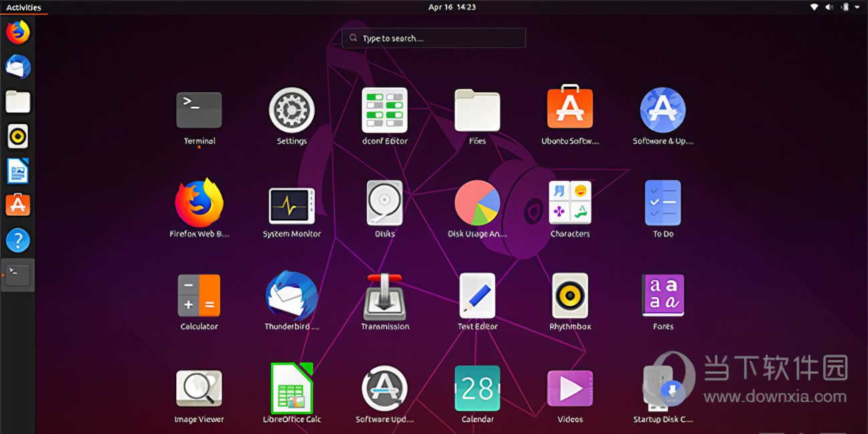The image size is (868, 434).
Task: Launch the Text Editor app
Action: click(x=477, y=296)
